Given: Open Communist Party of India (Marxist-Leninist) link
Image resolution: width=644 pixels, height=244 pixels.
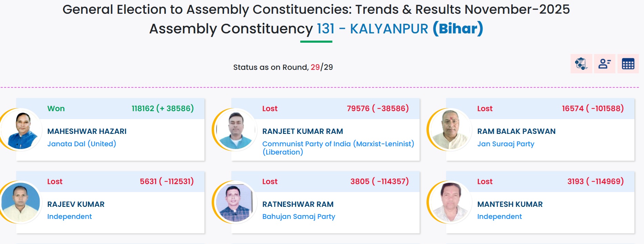Looking at the screenshot, I should [339, 144].
